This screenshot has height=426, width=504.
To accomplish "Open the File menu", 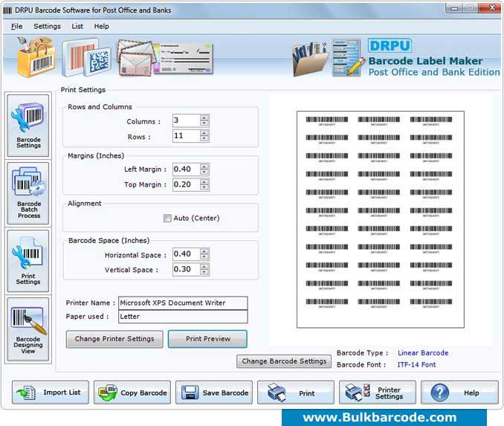I will [16, 26].
